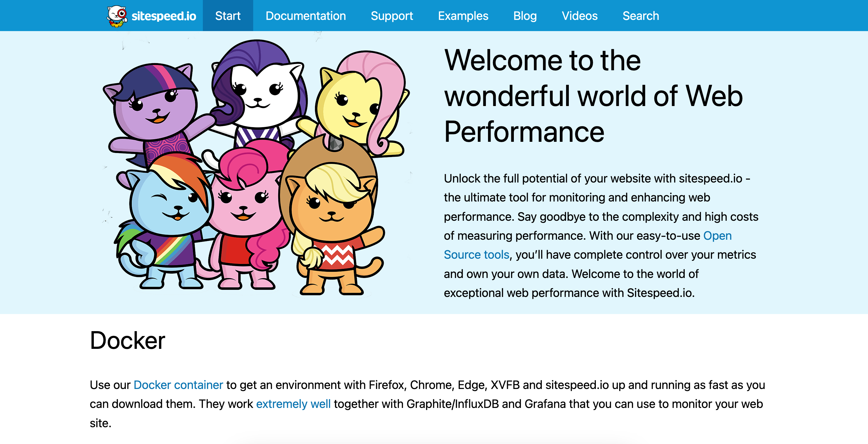Open the Examples page
The width and height of the screenshot is (868, 444).
464,16
